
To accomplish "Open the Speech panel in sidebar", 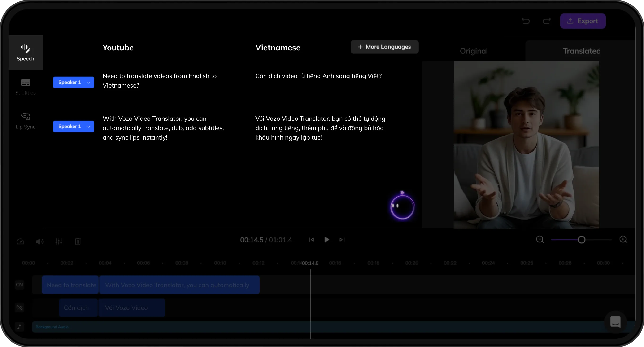I will [26, 53].
